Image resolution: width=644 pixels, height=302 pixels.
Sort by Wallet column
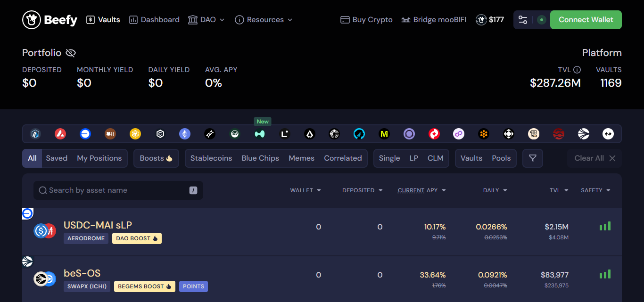[x=305, y=190]
